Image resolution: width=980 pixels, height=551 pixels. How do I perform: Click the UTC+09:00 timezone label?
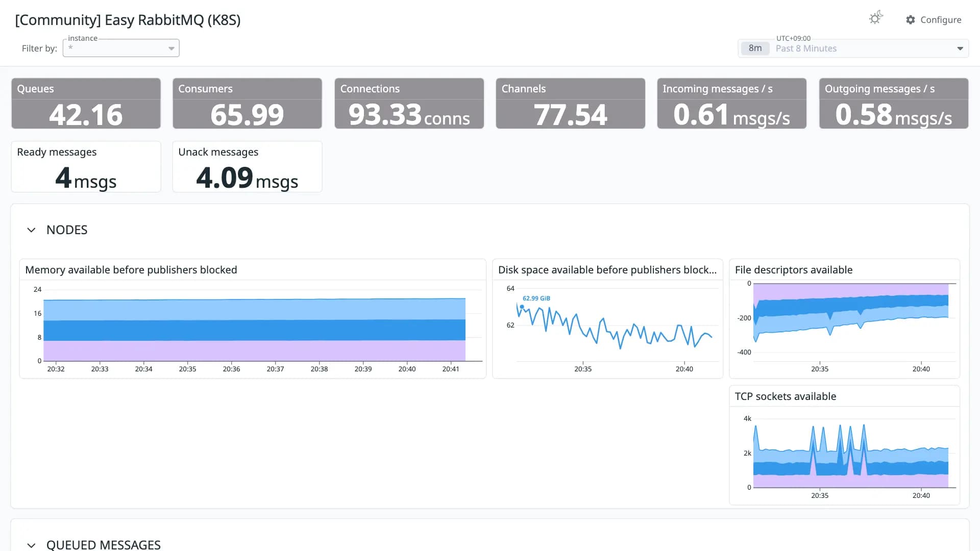point(793,38)
